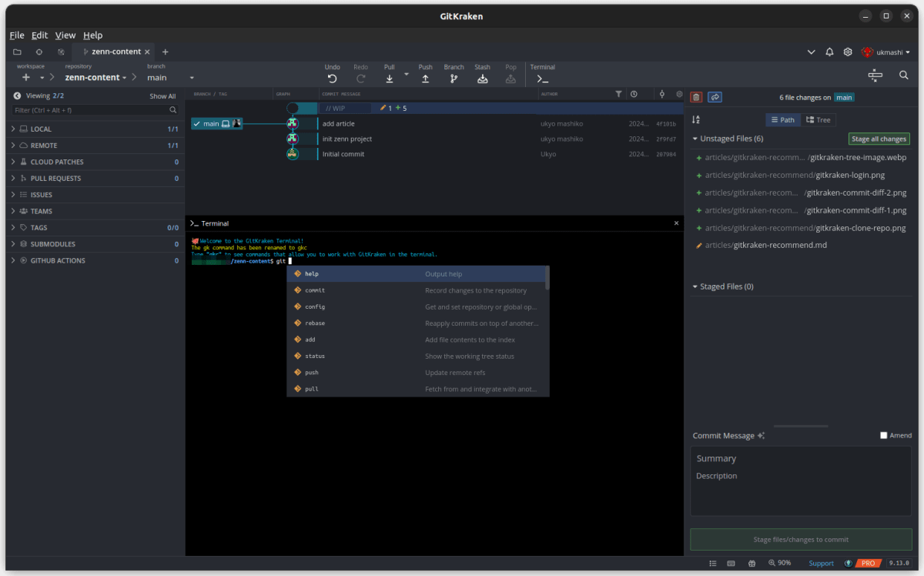924x576 pixels.
Task: Open the command palette wand icon
Action: [875, 75]
